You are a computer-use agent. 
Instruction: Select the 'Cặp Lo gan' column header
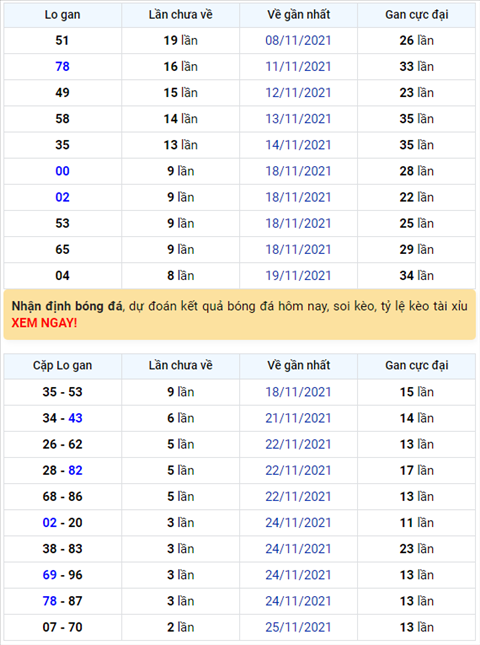(x=63, y=365)
